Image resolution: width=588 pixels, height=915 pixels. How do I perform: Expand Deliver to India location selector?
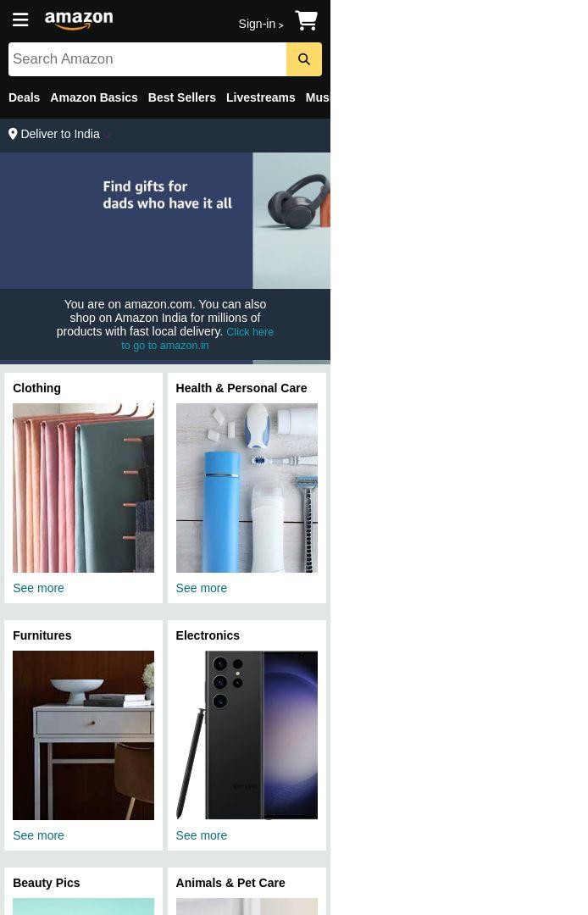(x=60, y=134)
